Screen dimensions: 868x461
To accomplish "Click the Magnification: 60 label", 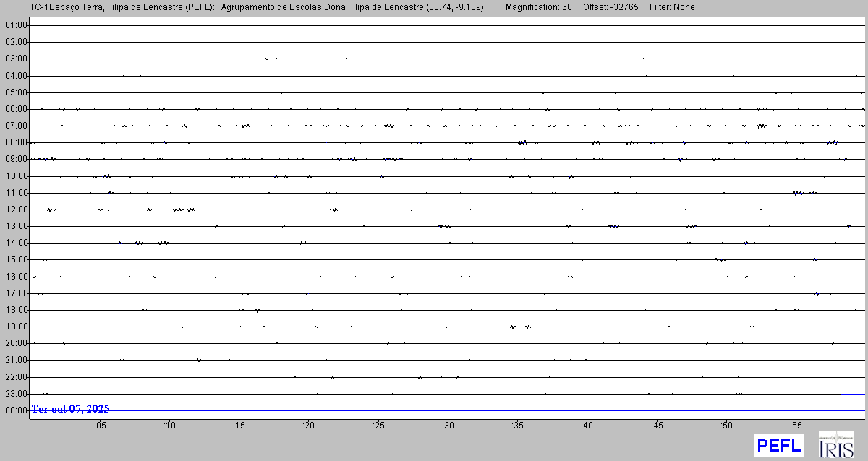I will [x=538, y=7].
